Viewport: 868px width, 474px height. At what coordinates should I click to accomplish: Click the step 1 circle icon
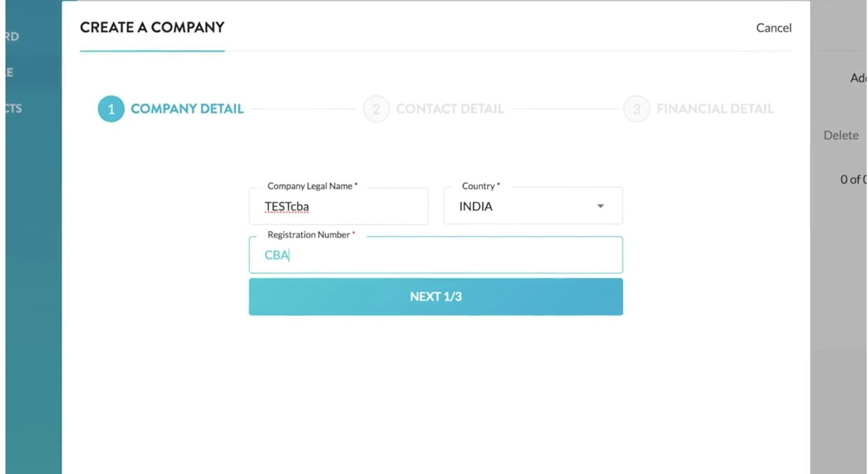pos(111,109)
